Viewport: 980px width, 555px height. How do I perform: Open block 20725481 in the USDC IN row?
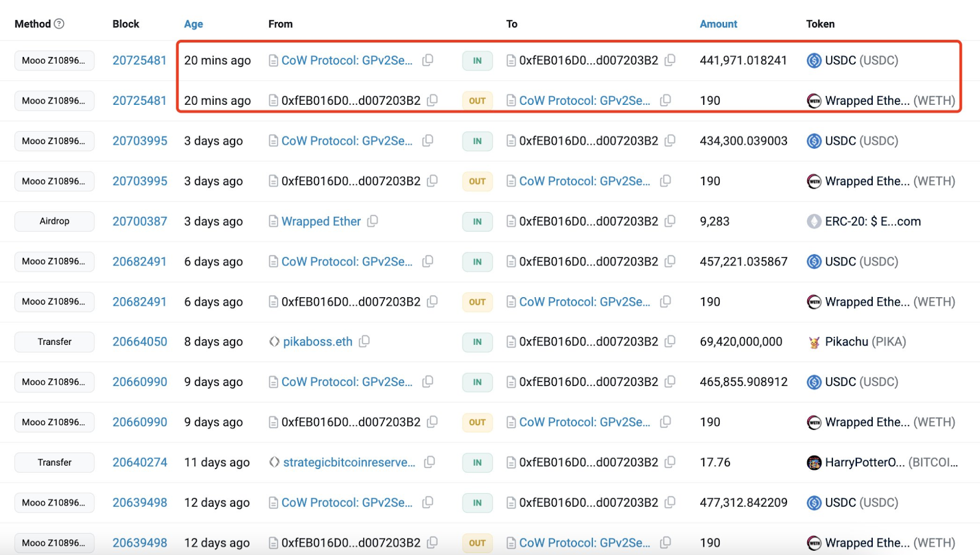[140, 60]
